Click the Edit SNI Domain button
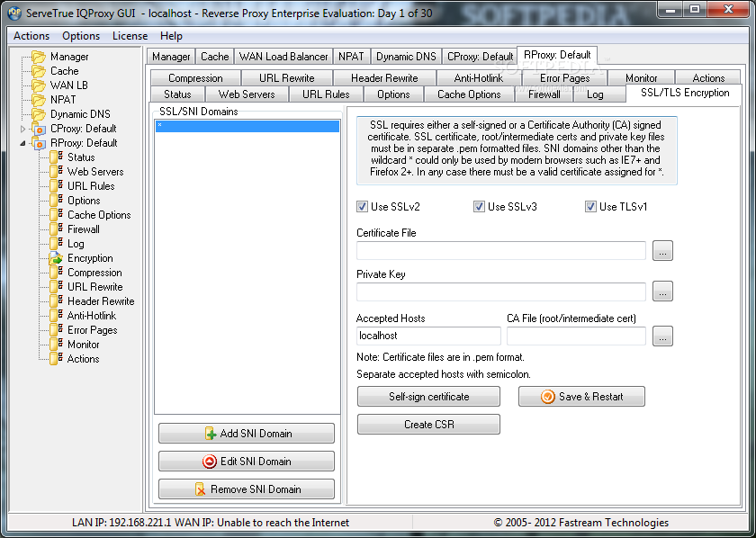The image size is (756, 538). click(x=247, y=462)
